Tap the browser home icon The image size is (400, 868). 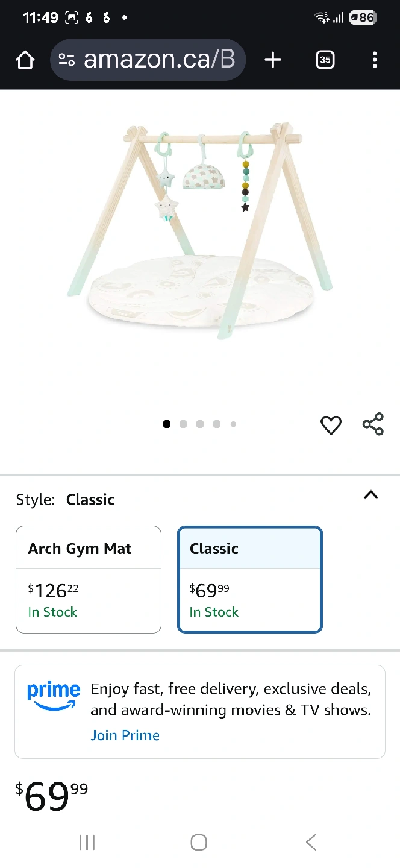pyautogui.click(x=25, y=60)
